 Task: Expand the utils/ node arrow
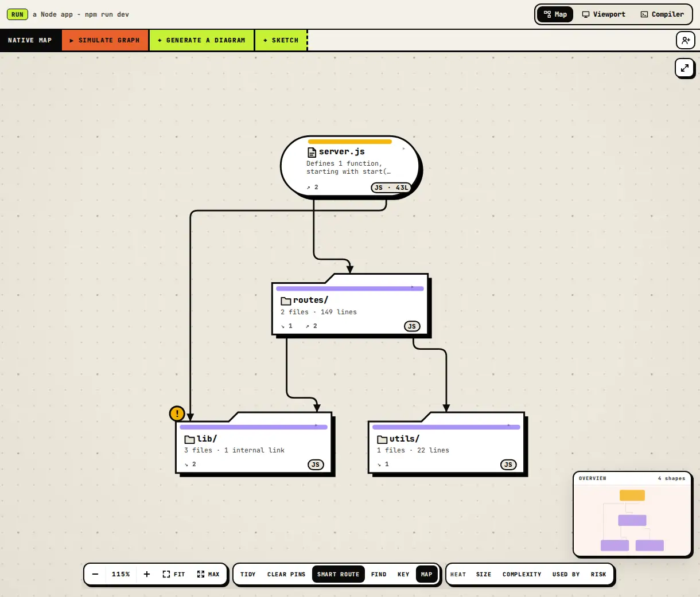tap(508, 426)
